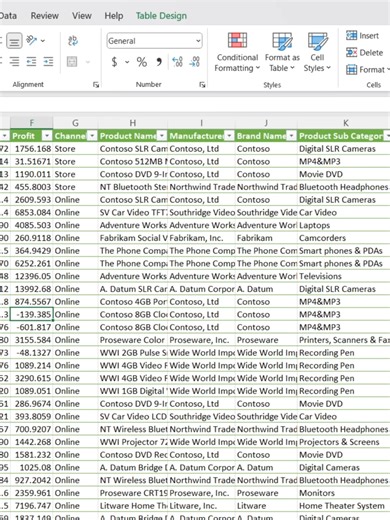Expand Orientation options arrow

tap(43, 41)
